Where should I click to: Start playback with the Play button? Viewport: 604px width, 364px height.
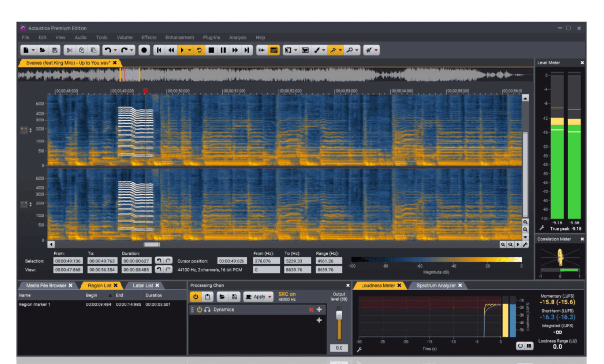pyautogui.click(x=182, y=50)
